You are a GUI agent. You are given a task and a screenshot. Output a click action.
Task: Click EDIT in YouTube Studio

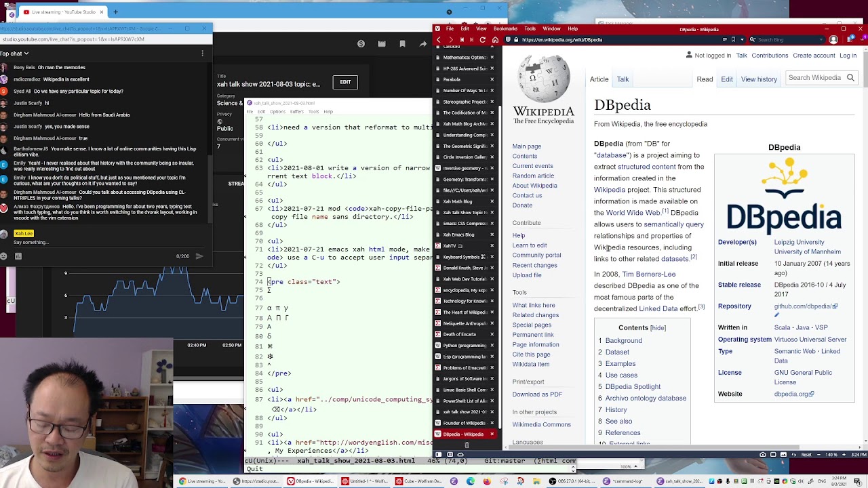tap(345, 82)
